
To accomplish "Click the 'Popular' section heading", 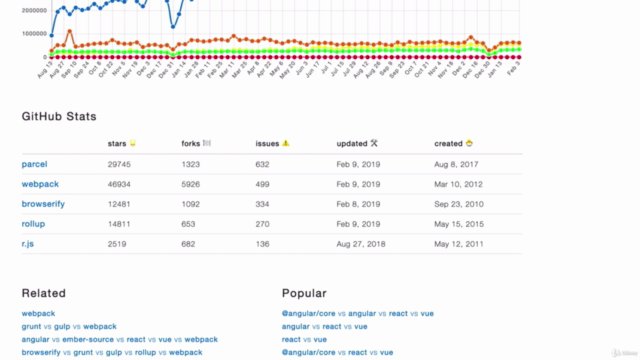I will [x=304, y=293].
